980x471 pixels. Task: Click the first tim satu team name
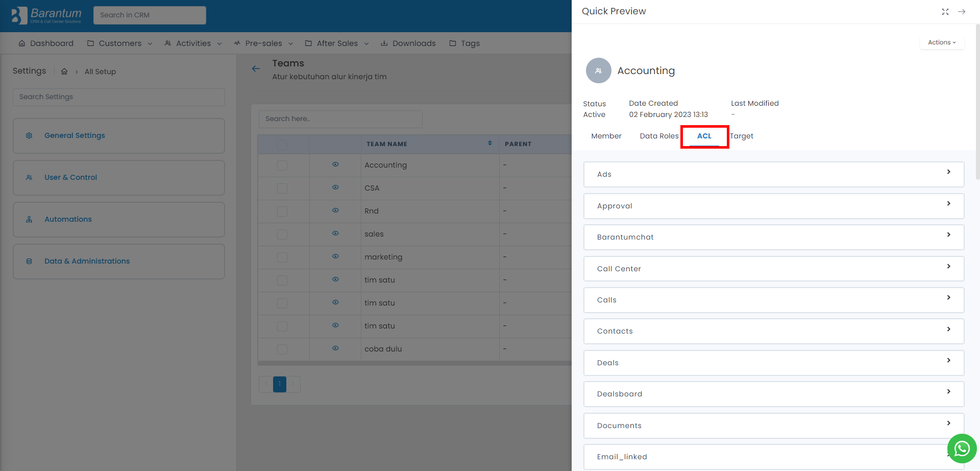(x=380, y=280)
